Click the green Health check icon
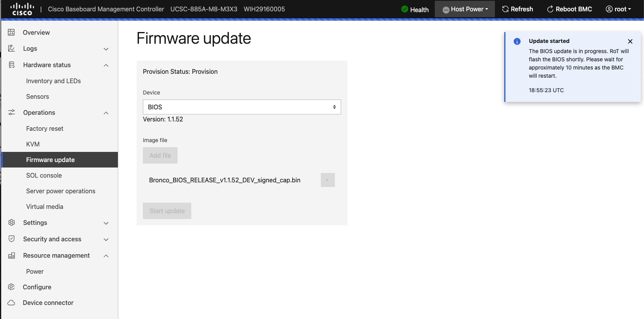 click(x=405, y=9)
